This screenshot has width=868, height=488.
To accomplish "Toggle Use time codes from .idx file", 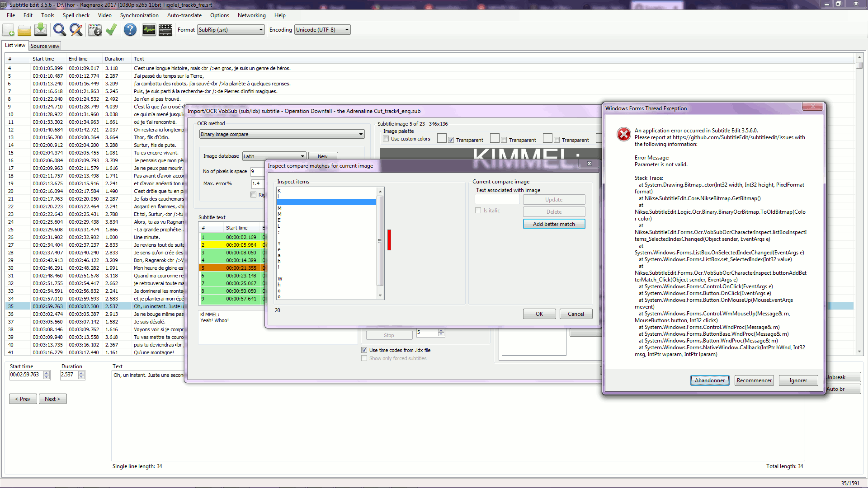I will (x=364, y=350).
